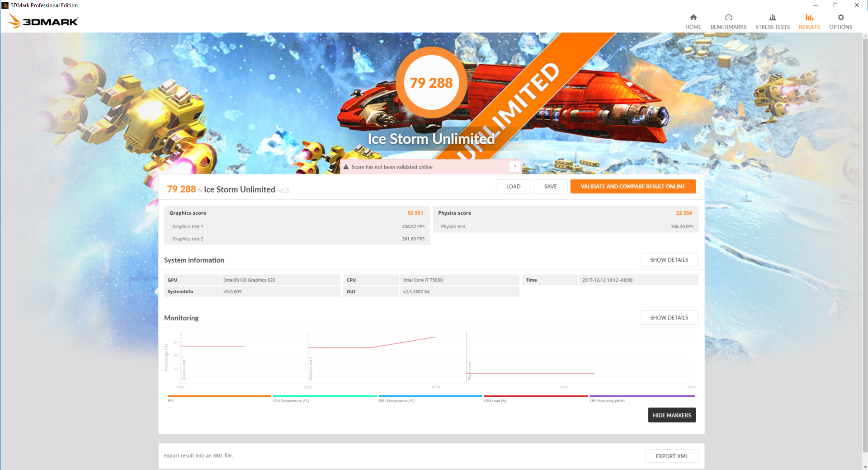
Task: Click the scrollbar down arrow
Action: point(865,467)
